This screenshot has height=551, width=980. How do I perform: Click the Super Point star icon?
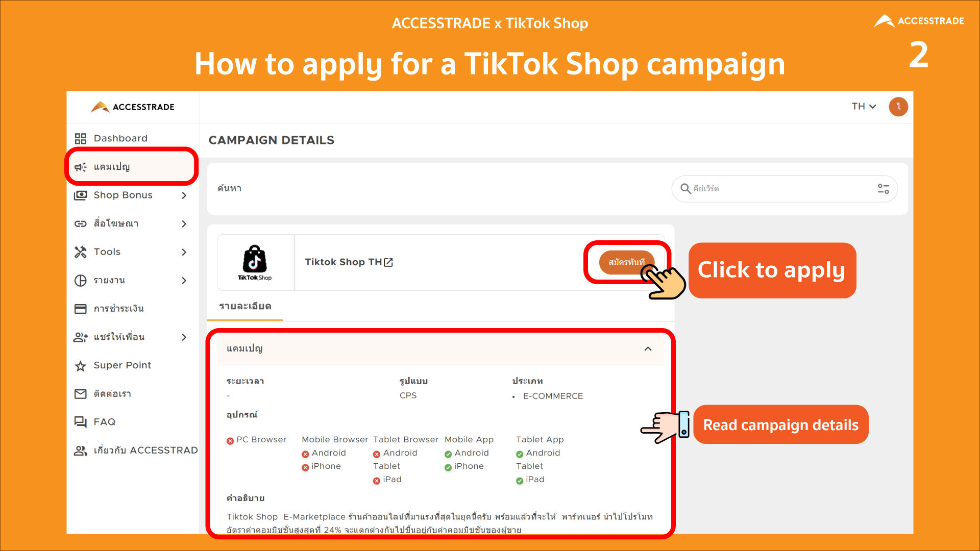tap(80, 366)
